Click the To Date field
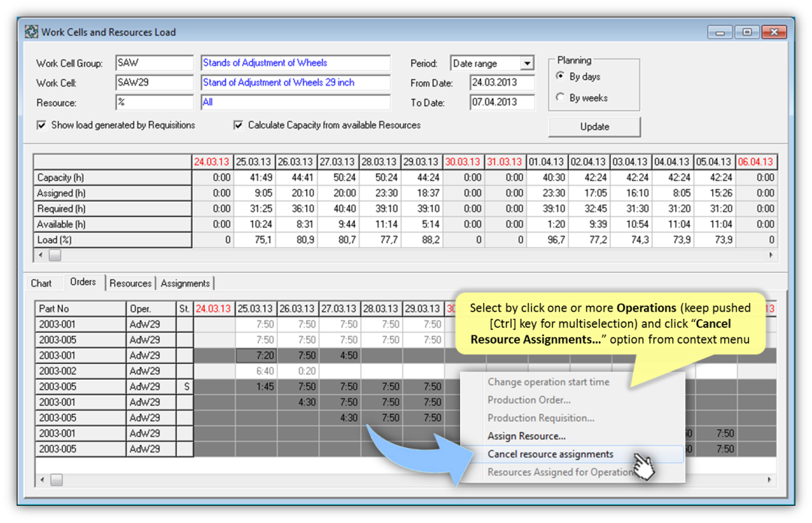812x523 pixels. pyautogui.click(x=502, y=102)
